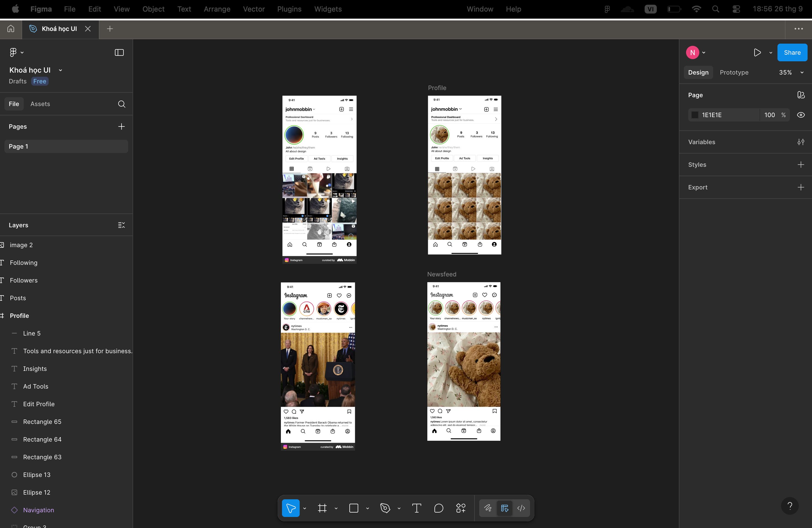This screenshot has height=528, width=812.
Task: Edit the page opacity value 100
Action: click(x=769, y=115)
